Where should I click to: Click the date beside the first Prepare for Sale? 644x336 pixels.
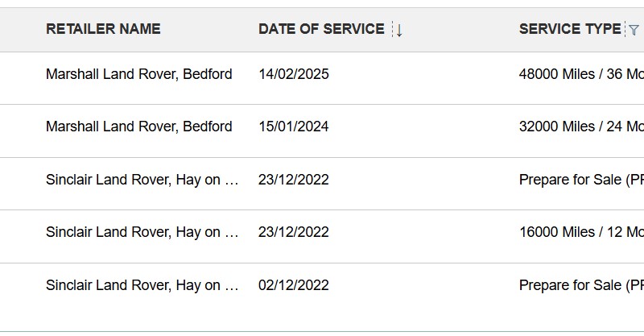pyautogui.click(x=294, y=180)
